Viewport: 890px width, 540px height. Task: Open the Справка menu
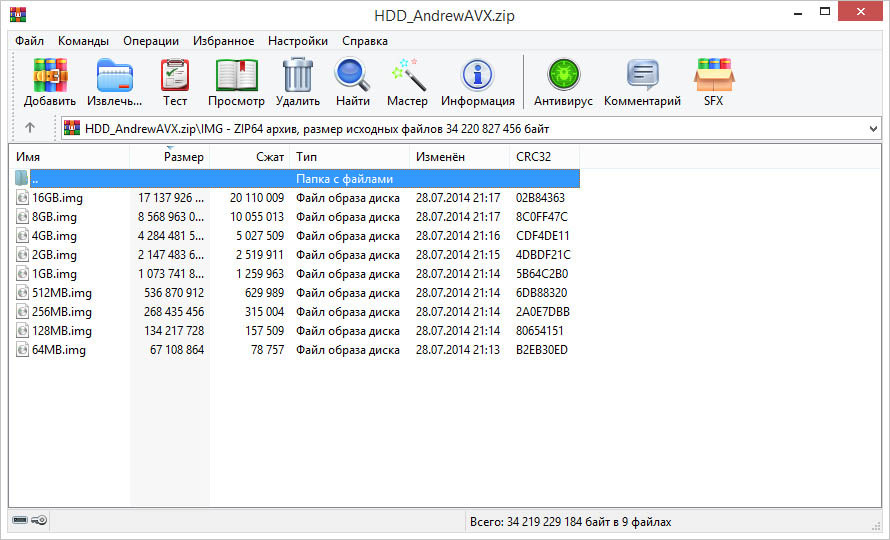365,41
